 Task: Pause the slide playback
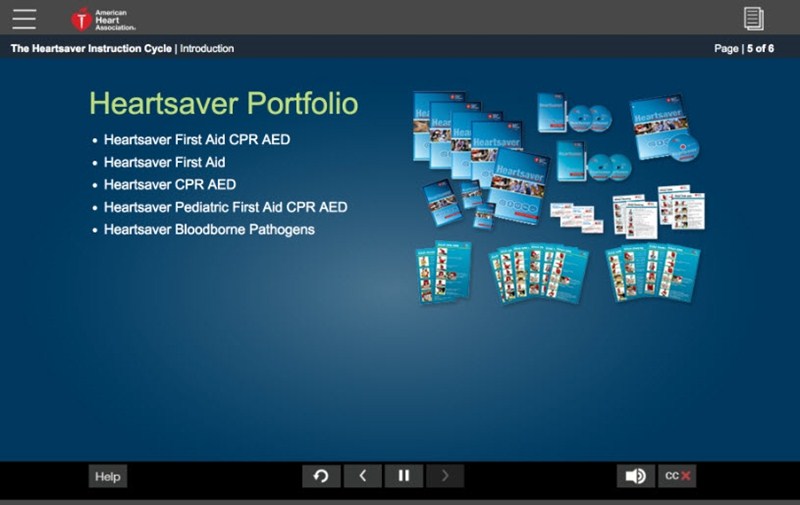click(x=404, y=476)
